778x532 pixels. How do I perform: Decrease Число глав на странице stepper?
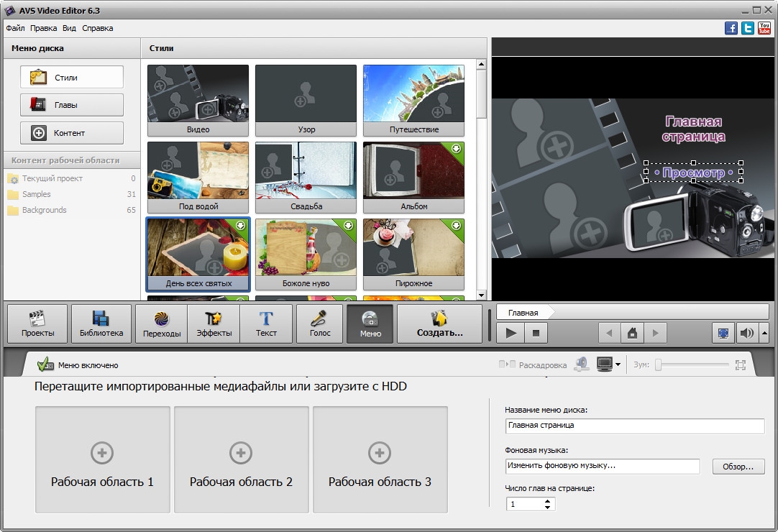pos(547,507)
